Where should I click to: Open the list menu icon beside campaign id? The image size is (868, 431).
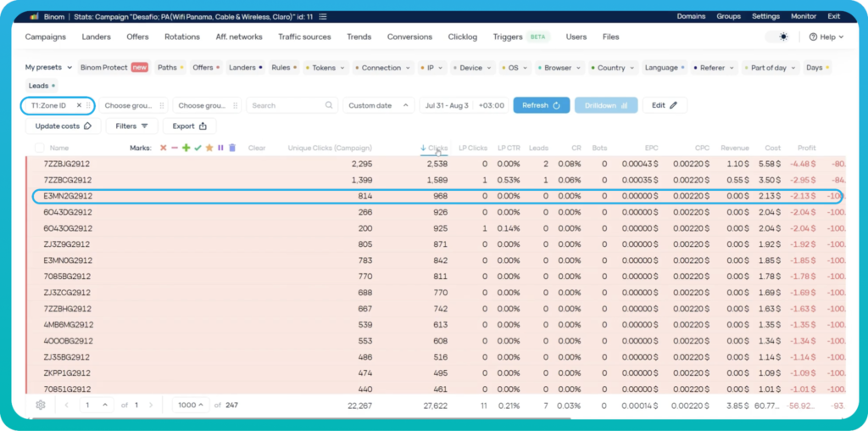tap(323, 17)
